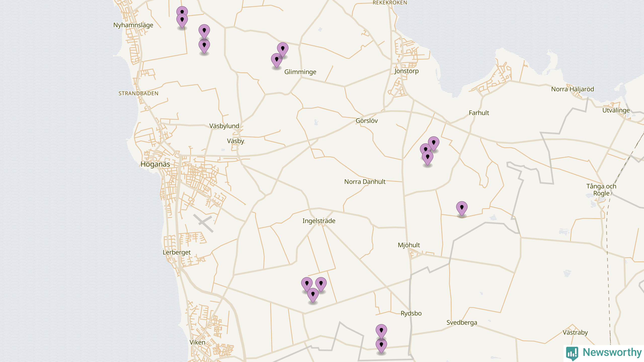Click the Västraby place label
The width and height of the screenshot is (644, 362).
point(575,333)
